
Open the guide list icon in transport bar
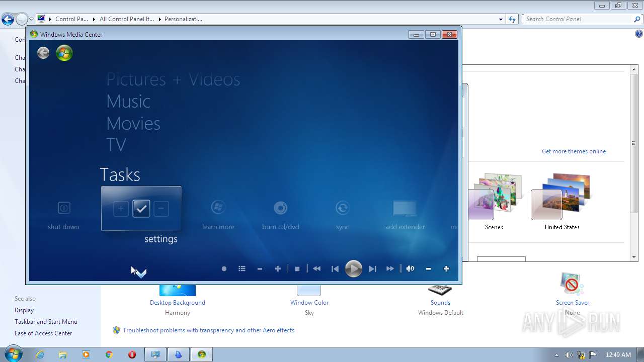(x=242, y=269)
